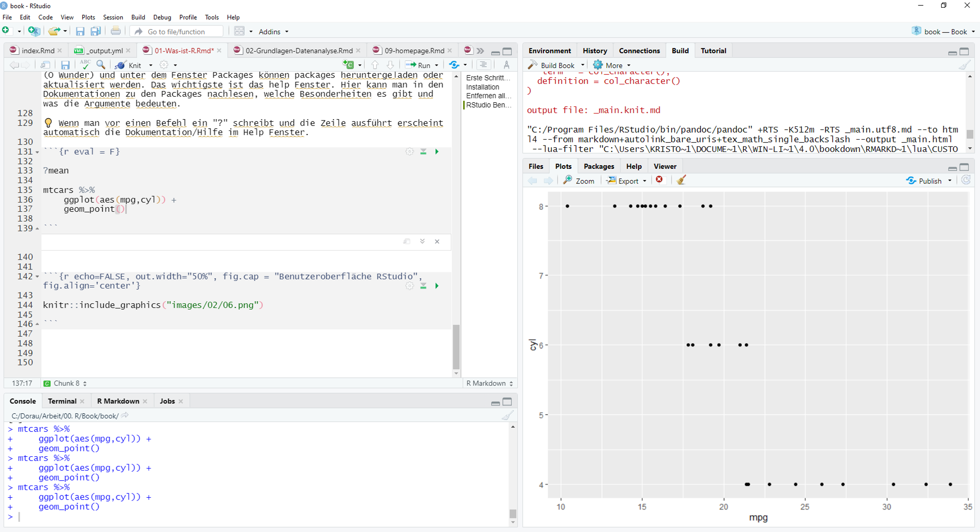
Task: Open the Addins dropdown
Action: click(x=273, y=31)
